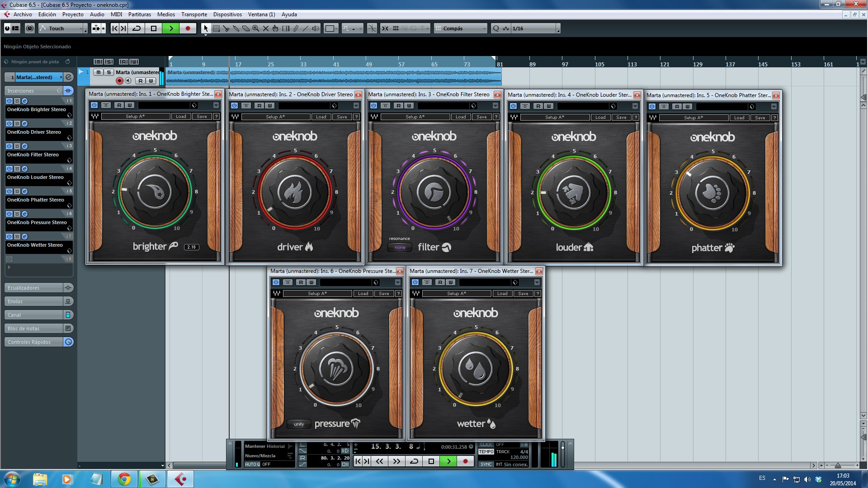868x488 pixels.
Task: Click the toolbar Cycle loop button
Action: coord(136,28)
